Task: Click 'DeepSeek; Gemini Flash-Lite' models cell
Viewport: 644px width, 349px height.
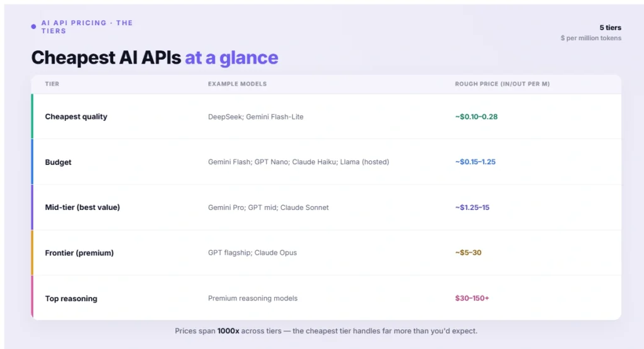Action: [x=256, y=116]
